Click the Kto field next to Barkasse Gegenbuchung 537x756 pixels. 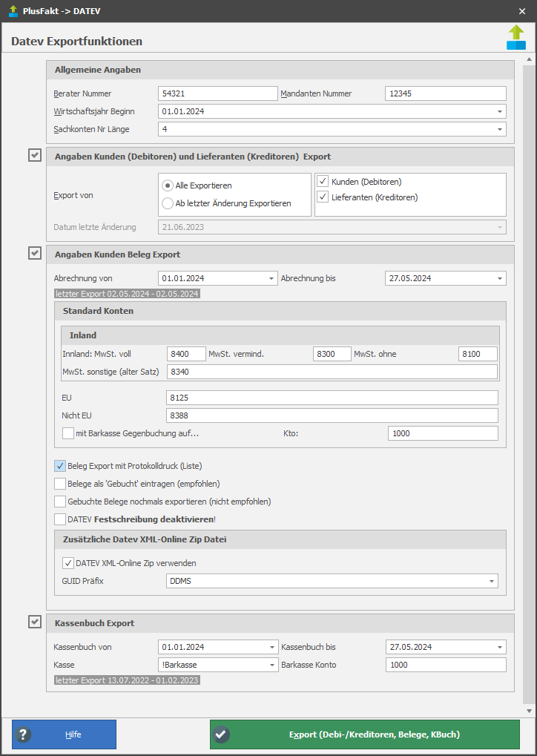(x=443, y=433)
